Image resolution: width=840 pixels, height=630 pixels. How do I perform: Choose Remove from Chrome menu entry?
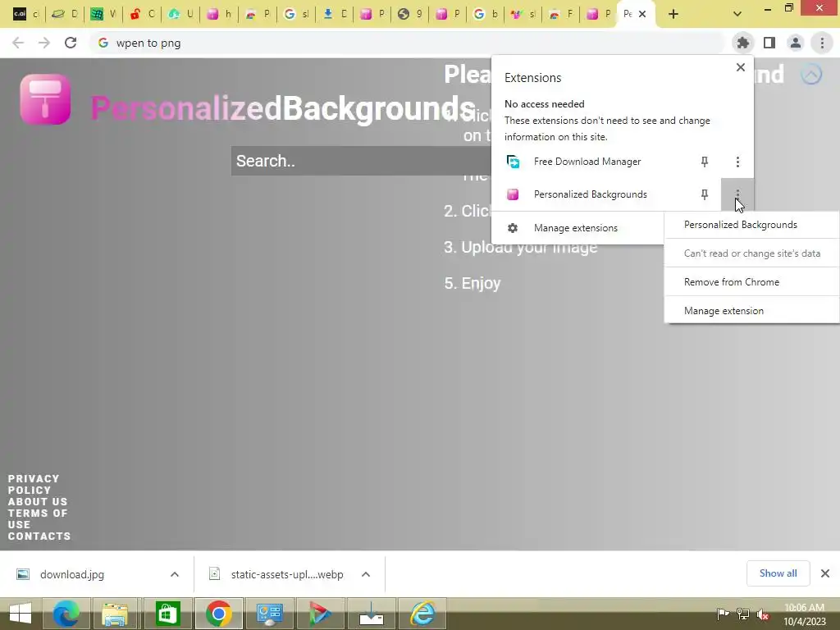(751, 282)
